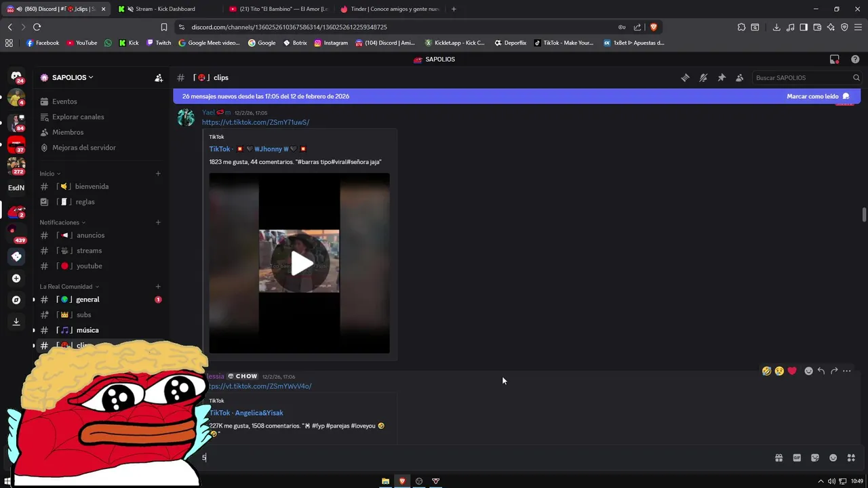Open the gift icon in message bar
This screenshot has height=488, width=868.
coord(778,457)
